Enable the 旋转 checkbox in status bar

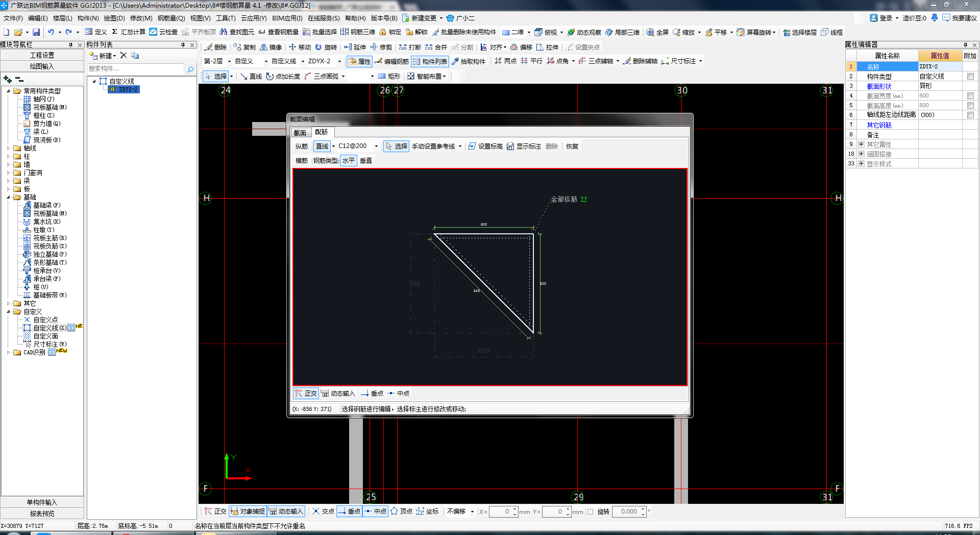pyautogui.click(x=591, y=512)
